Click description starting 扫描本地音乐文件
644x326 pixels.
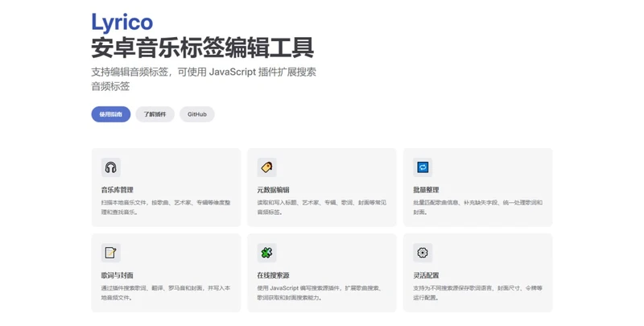[166, 208]
